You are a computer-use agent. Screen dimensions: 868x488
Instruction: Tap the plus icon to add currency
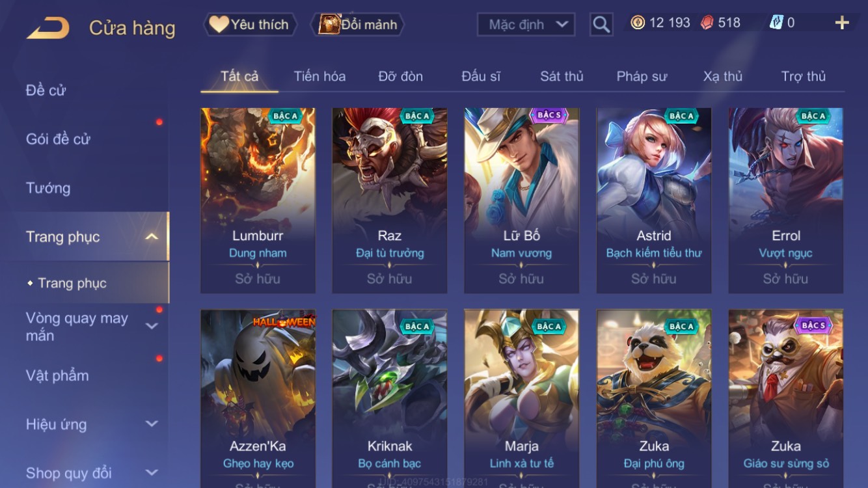[x=842, y=23]
